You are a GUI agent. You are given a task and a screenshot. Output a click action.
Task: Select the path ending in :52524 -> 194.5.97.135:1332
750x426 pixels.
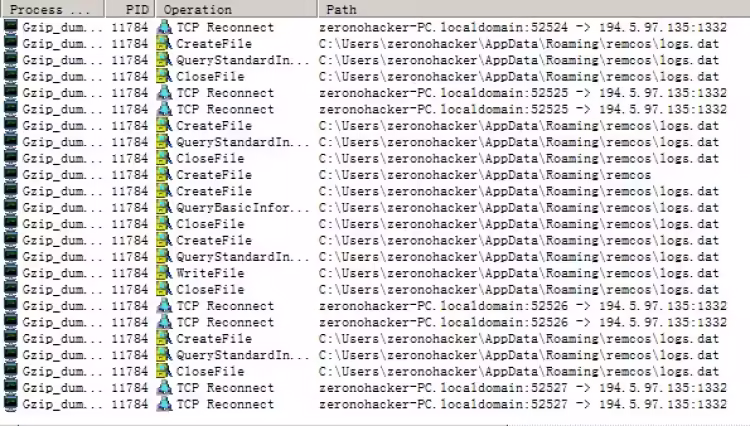click(x=523, y=27)
